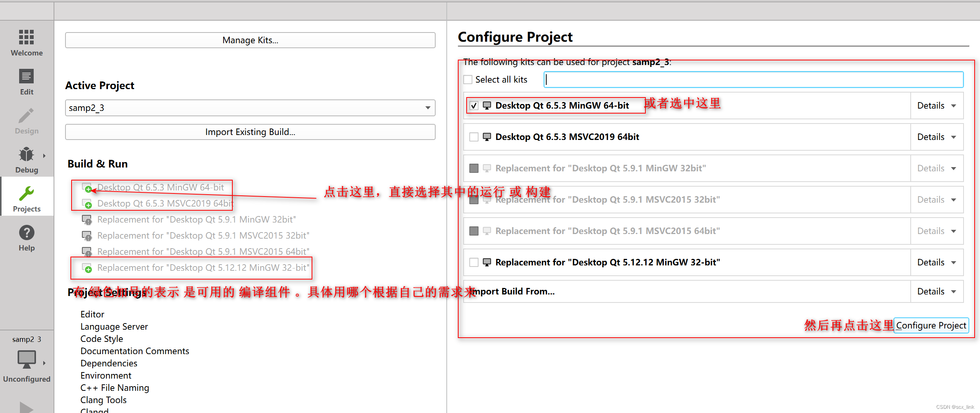Expand Details for Replacement Qt 5.9.1 MSVC2015 32bit
Image resolution: width=980 pixels, height=413 pixels.
click(x=937, y=200)
